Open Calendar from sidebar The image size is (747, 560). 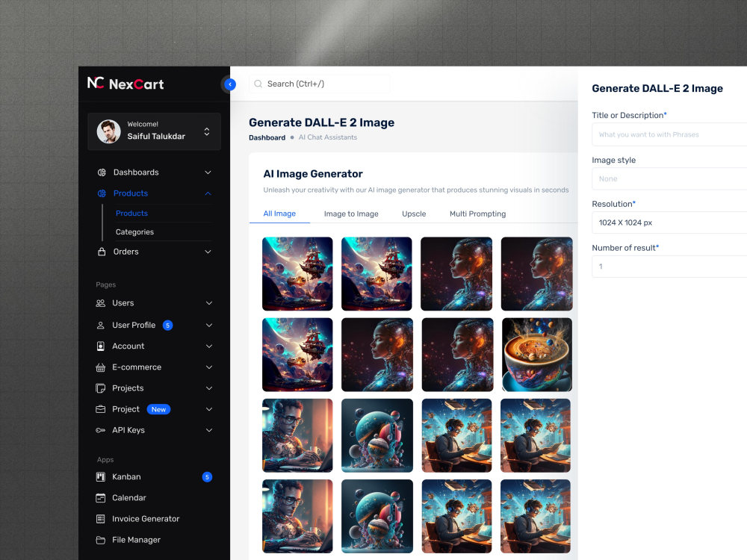(129, 497)
